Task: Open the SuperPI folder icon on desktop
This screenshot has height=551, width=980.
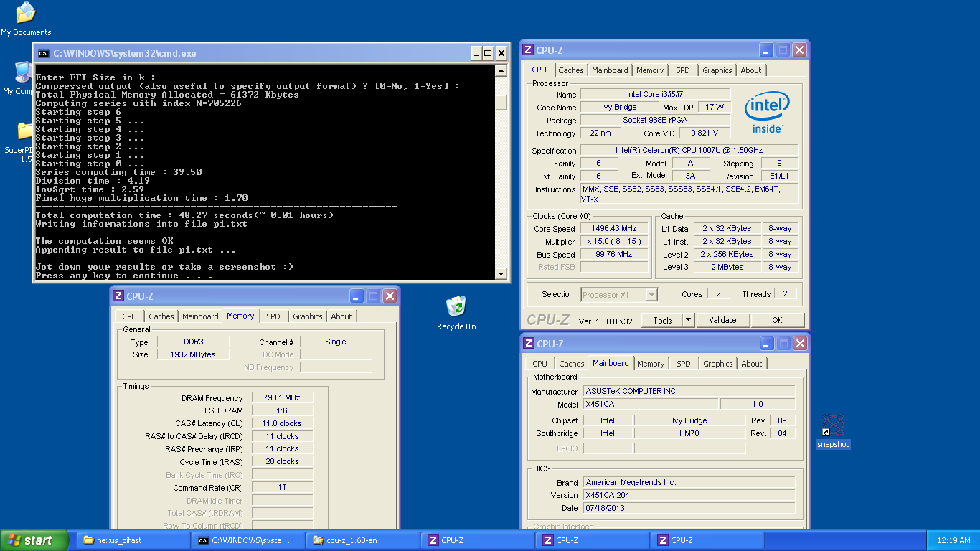Action: pyautogui.click(x=24, y=131)
